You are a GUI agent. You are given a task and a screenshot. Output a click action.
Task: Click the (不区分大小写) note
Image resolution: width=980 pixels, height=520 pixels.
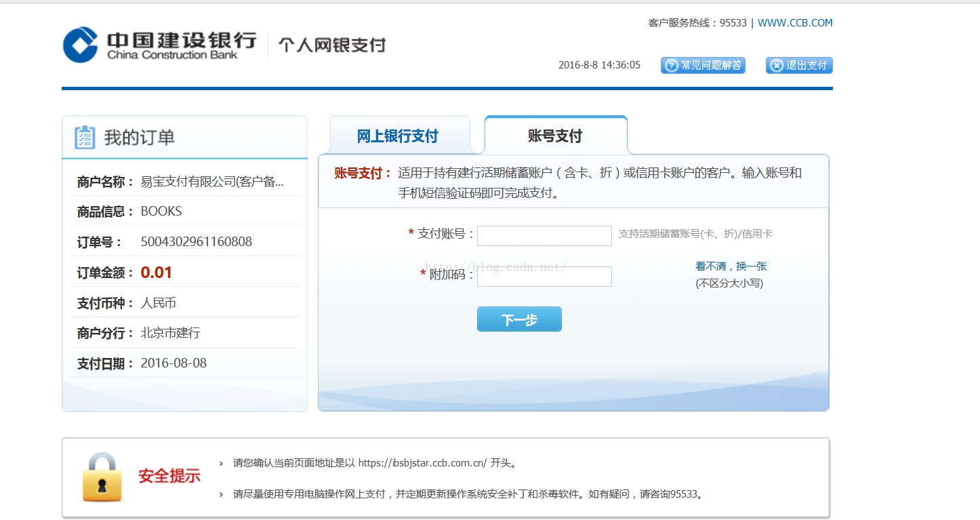coord(729,283)
